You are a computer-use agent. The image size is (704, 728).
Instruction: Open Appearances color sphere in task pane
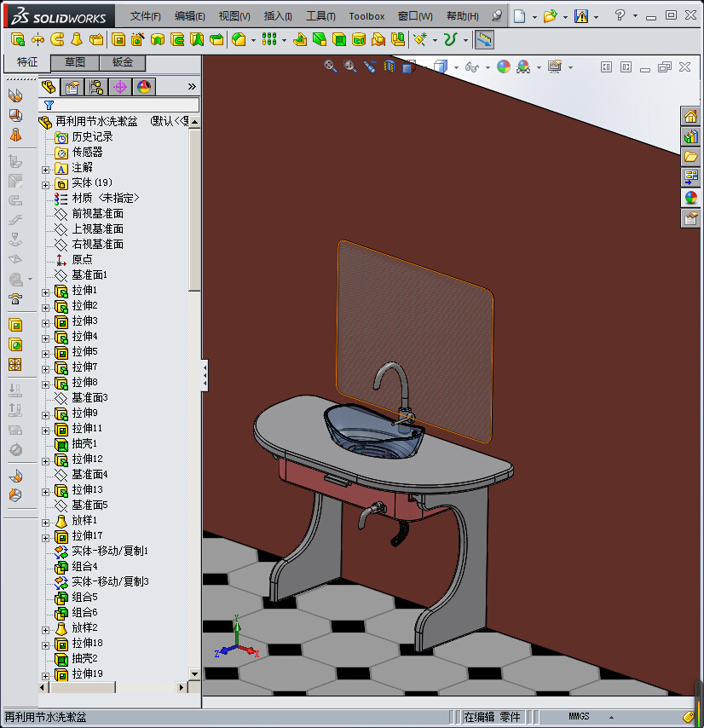pyautogui.click(x=690, y=197)
